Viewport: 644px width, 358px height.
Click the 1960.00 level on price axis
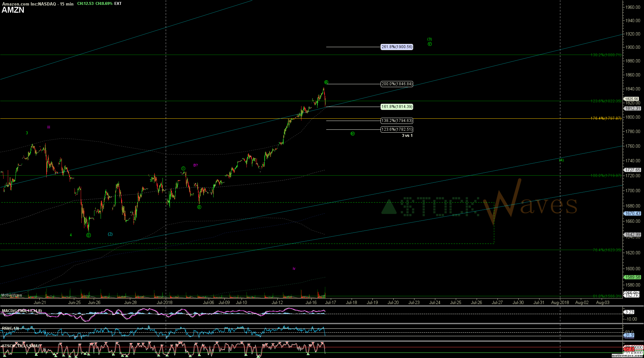(633, 7)
